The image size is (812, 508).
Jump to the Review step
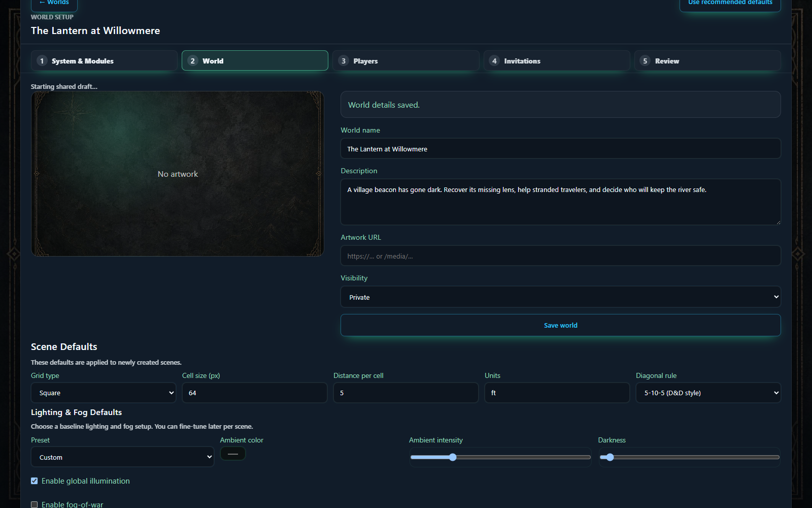click(707, 60)
